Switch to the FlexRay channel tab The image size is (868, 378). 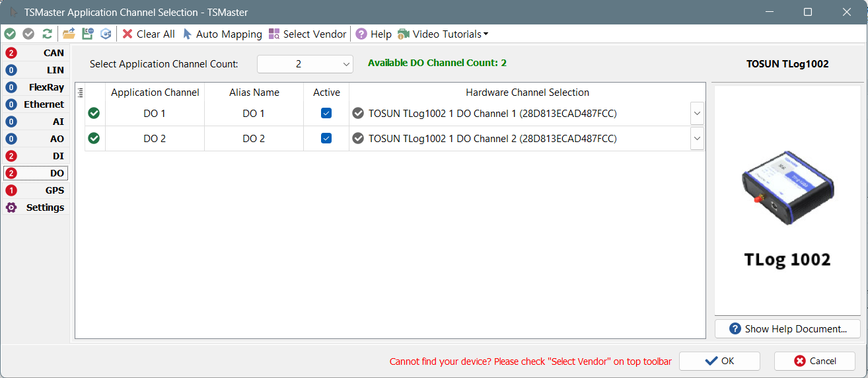click(36, 87)
